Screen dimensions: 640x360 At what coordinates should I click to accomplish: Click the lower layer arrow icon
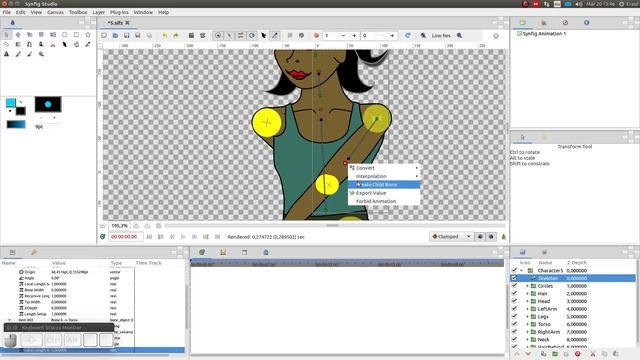pos(528,354)
